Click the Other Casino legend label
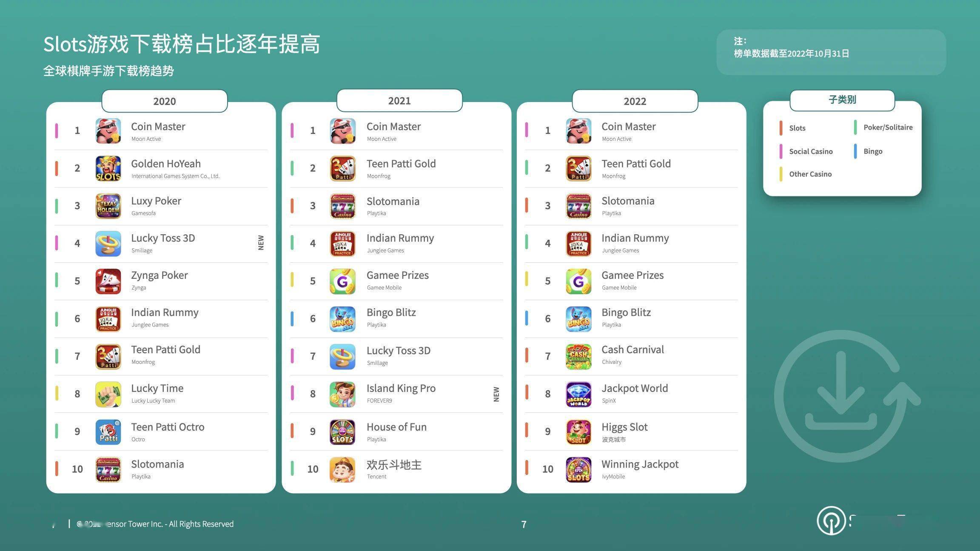The height and width of the screenshot is (551, 980). point(810,174)
